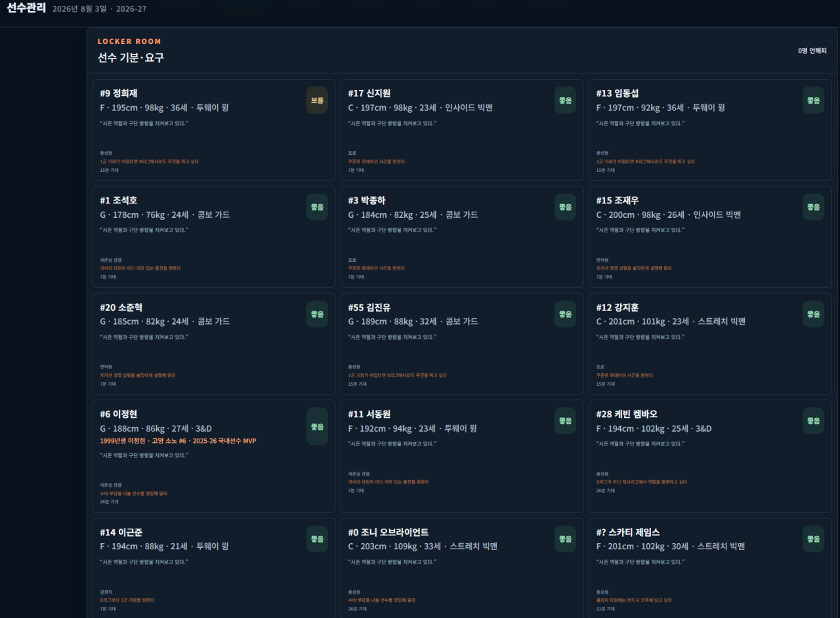Open player name #14 이근준
Image resolution: width=840 pixels, height=618 pixels.
[121, 532]
